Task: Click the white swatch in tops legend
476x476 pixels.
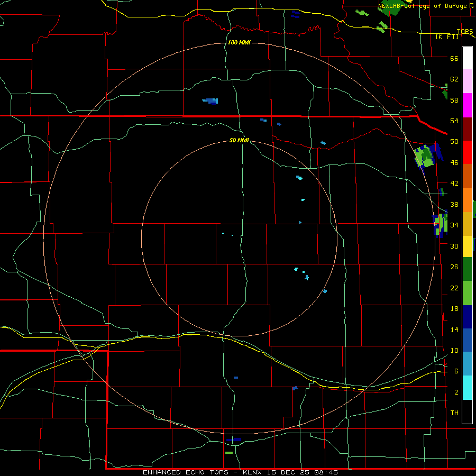Action: pos(467,58)
